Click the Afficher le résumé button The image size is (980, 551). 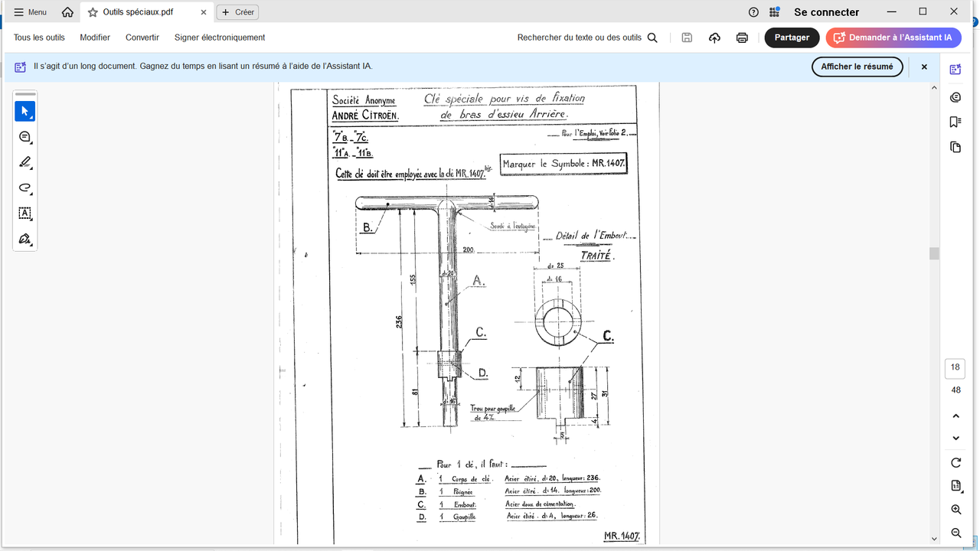point(857,67)
